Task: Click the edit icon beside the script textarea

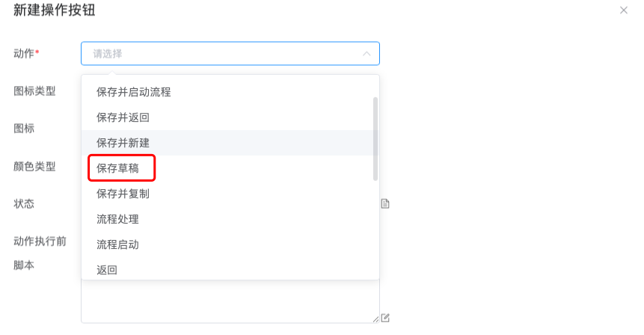Action: coord(385,318)
